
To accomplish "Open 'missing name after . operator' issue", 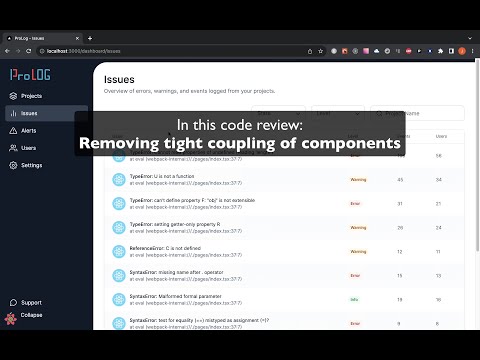I will [x=285, y=276].
